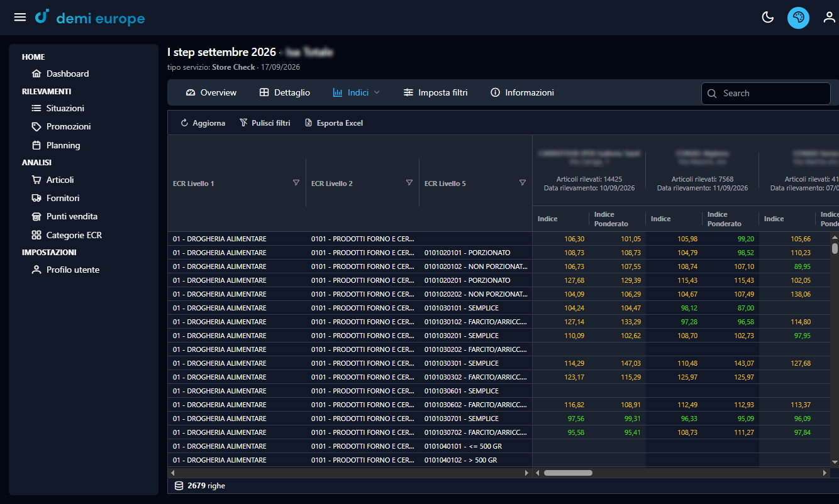The width and height of the screenshot is (839, 504).
Task: Click cell 0101040102 - > 500 GR
Action: 460,460
